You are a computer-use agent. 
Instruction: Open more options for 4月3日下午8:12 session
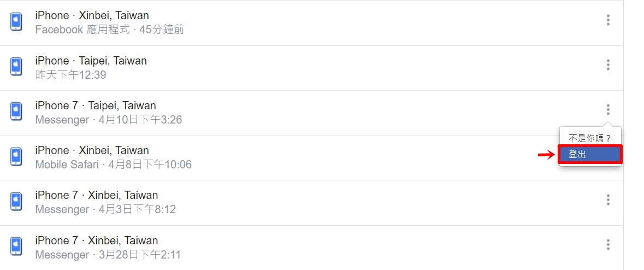pos(608,200)
